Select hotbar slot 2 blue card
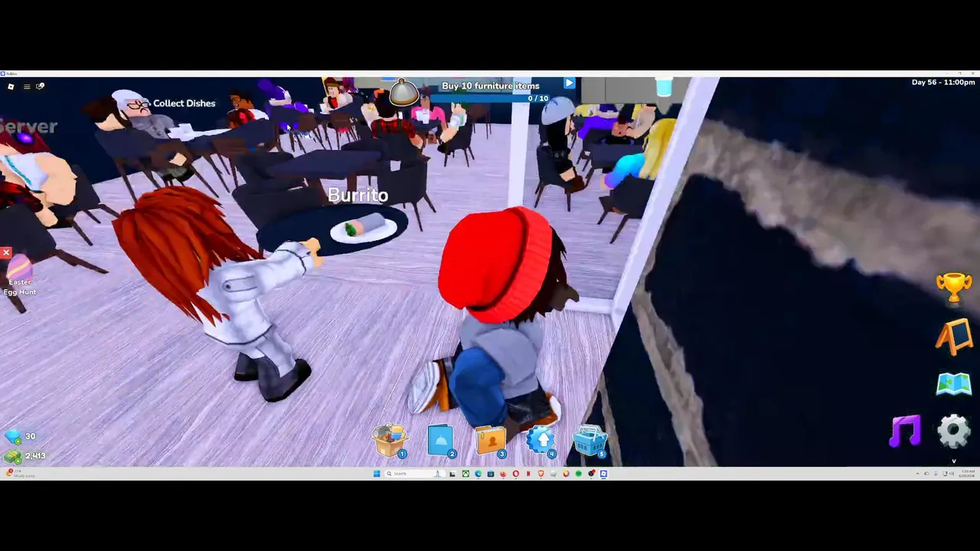Image resolution: width=980 pixels, height=551 pixels. click(x=441, y=441)
